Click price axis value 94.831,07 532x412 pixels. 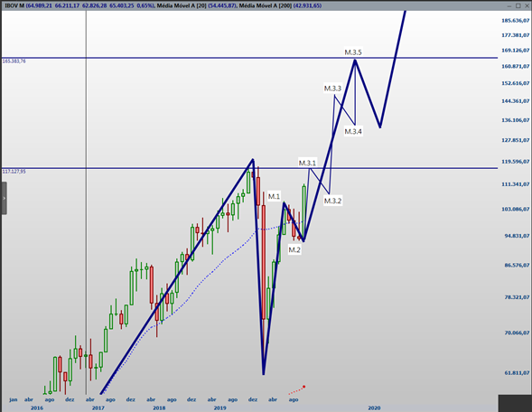click(517, 236)
